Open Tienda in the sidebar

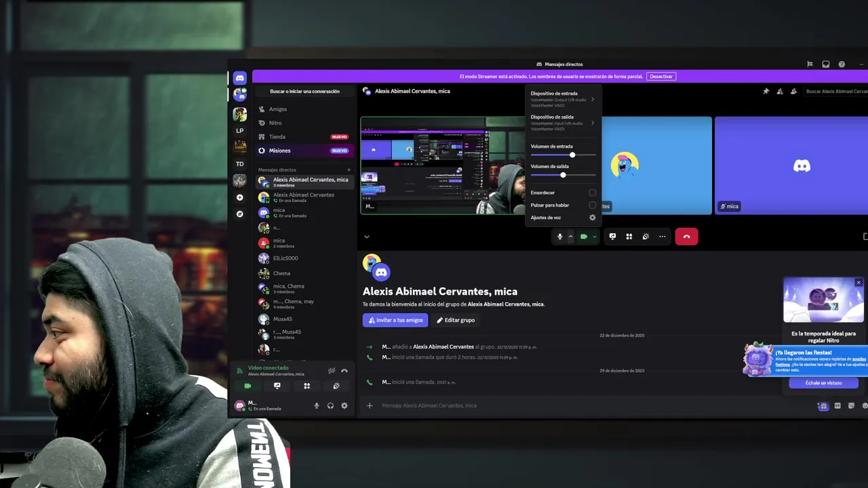pos(304,137)
